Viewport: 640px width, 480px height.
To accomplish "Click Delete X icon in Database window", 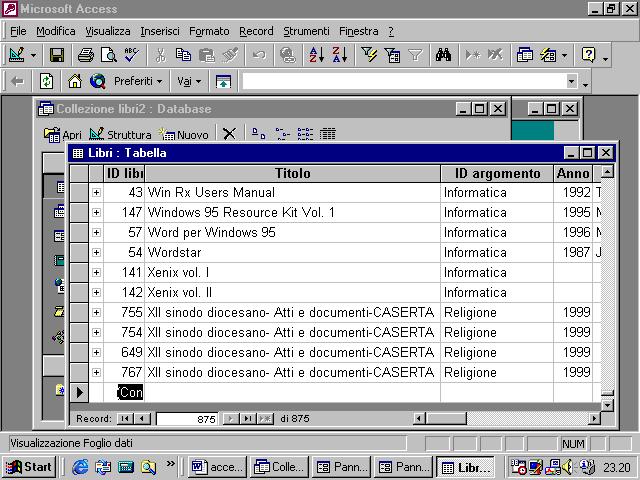I will (229, 133).
